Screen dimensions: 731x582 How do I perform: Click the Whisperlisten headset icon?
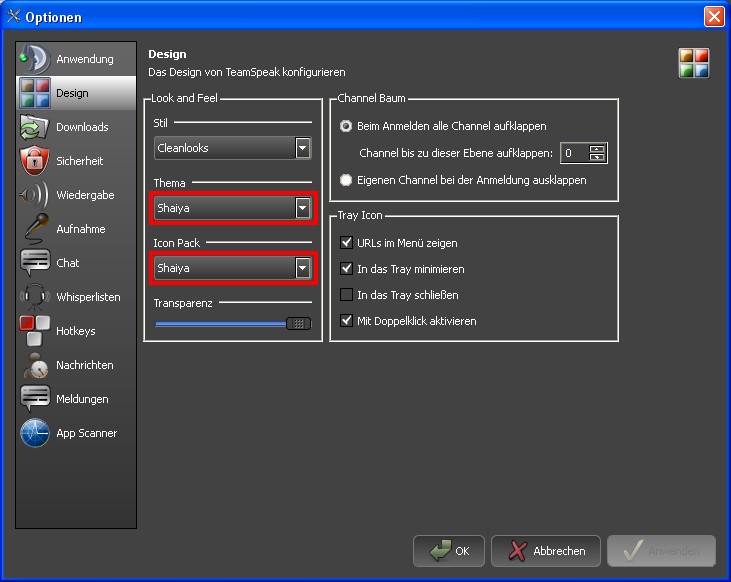click(x=34, y=297)
